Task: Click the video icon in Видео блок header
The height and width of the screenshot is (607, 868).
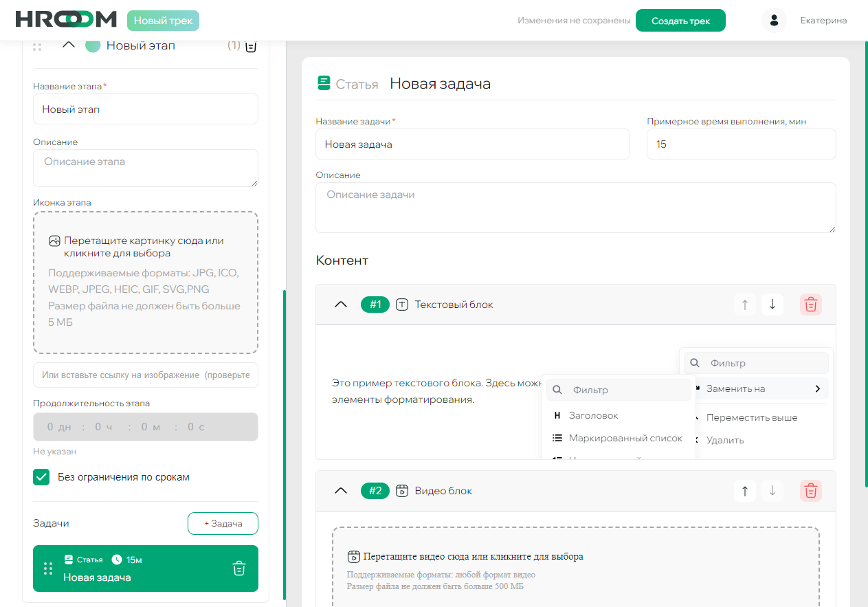Action: coord(402,490)
